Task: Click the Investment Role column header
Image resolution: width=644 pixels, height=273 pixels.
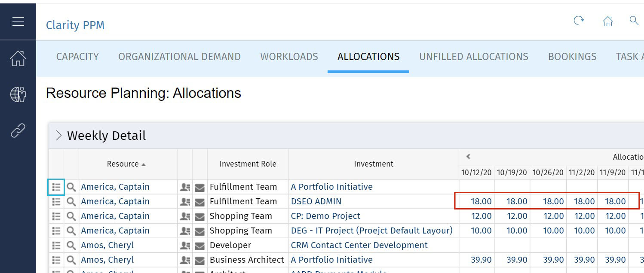Action: [x=248, y=164]
